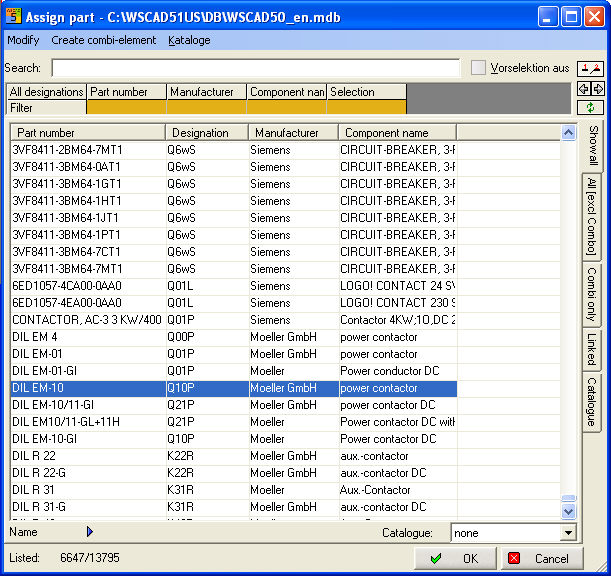The width and height of the screenshot is (611, 576).
Task: Switch to the Show all side tab
Action: (x=593, y=145)
